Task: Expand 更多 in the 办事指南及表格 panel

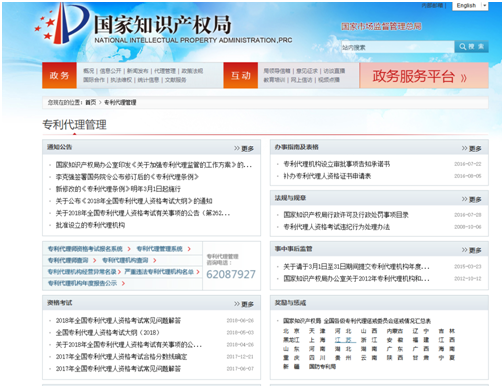Action: [x=472, y=148]
